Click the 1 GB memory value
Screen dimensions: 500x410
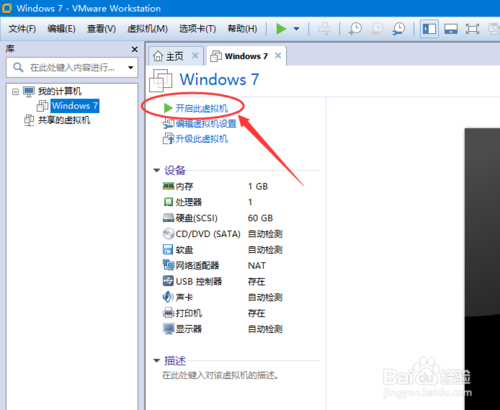[258, 186]
